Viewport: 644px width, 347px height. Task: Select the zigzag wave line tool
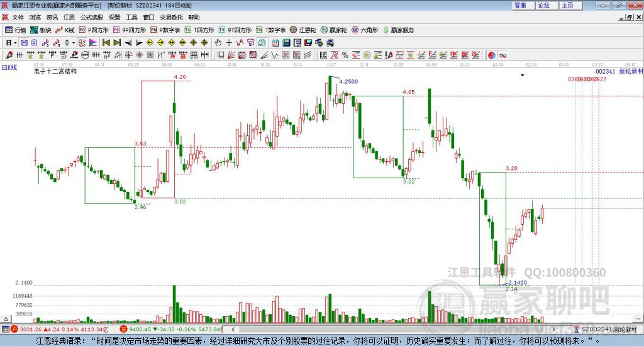click(x=275, y=55)
